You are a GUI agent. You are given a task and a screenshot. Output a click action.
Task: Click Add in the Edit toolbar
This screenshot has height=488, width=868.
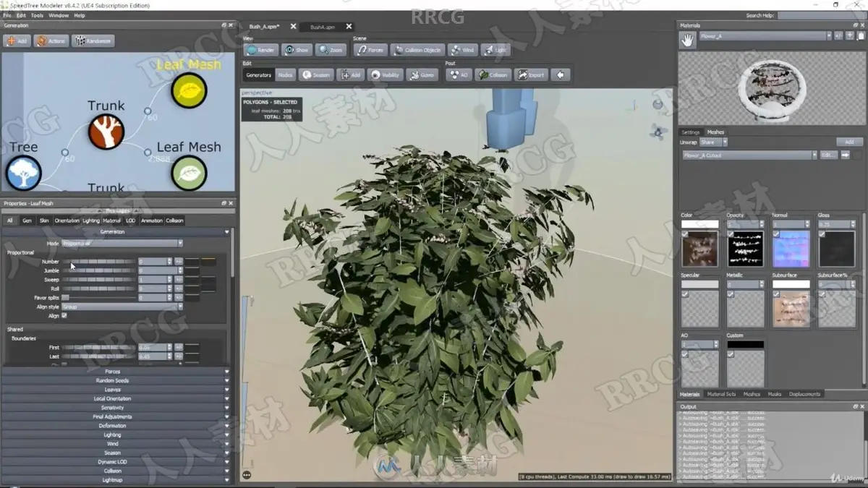pyautogui.click(x=351, y=74)
